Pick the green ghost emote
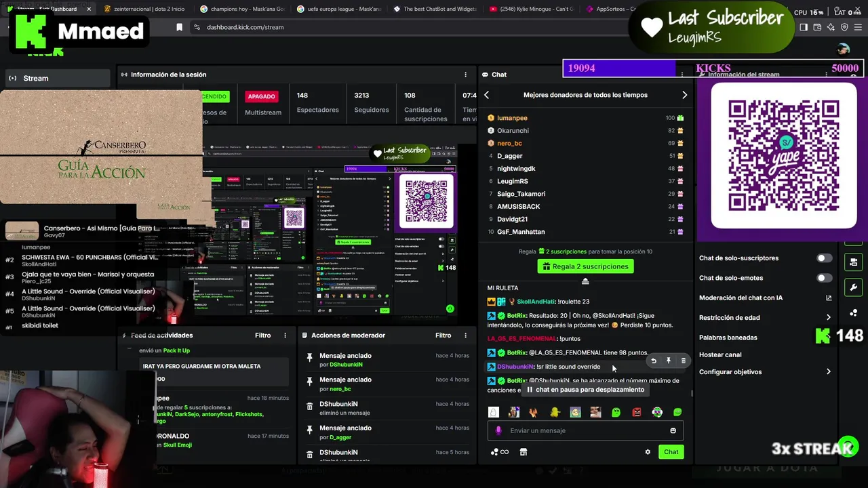 [616, 412]
